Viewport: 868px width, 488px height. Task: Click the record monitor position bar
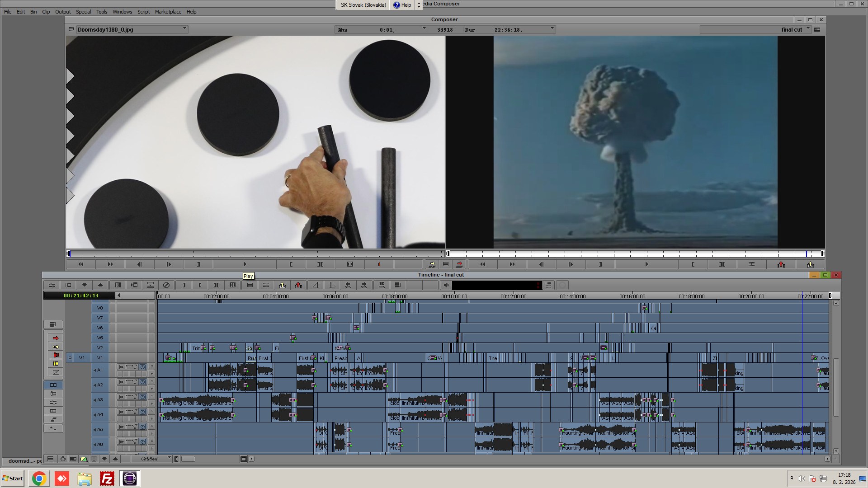click(x=635, y=253)
